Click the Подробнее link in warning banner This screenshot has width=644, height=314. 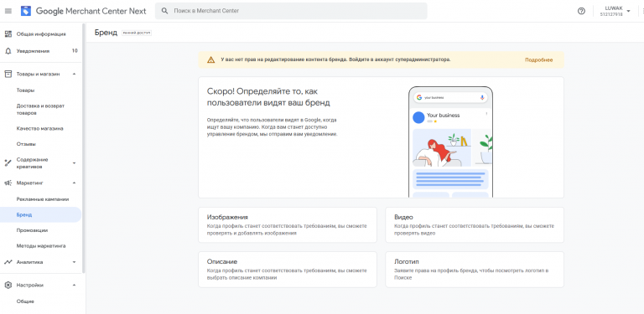pyautogui.click(x=538, y=59)
